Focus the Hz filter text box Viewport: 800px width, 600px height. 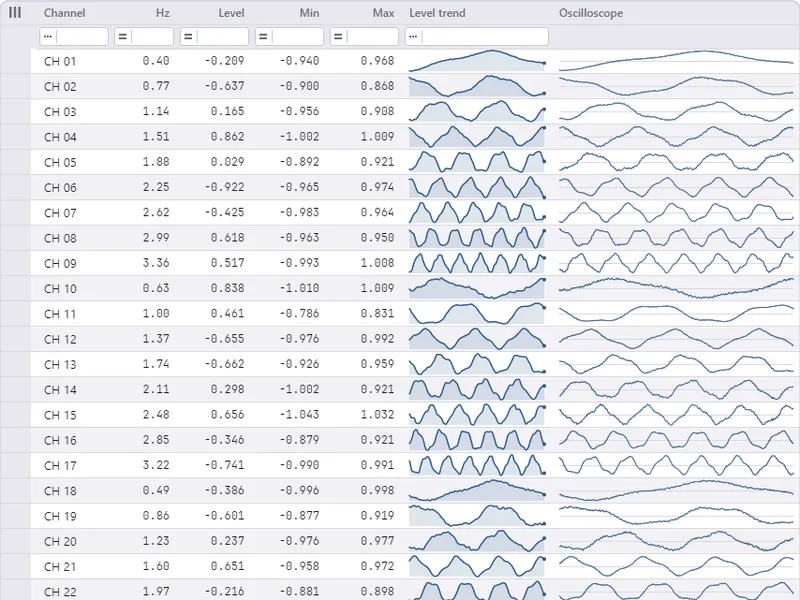(152, 37)
